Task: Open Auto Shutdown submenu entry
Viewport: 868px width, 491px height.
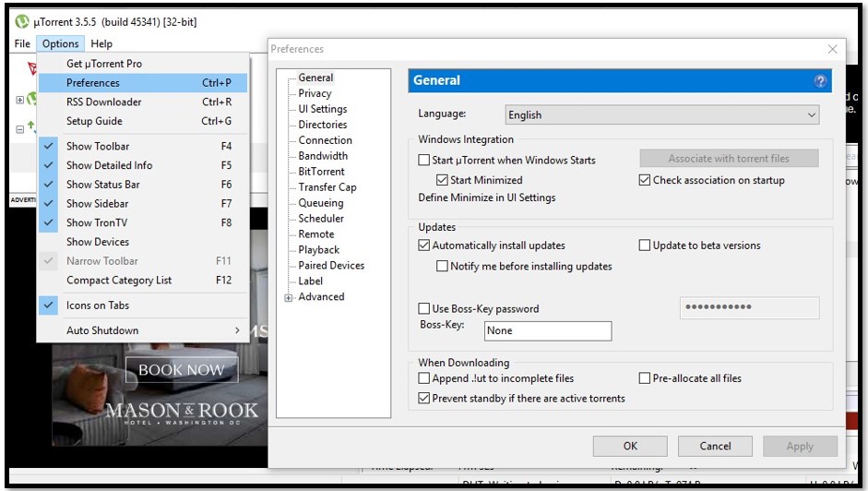Action: [x=143, y=330]
